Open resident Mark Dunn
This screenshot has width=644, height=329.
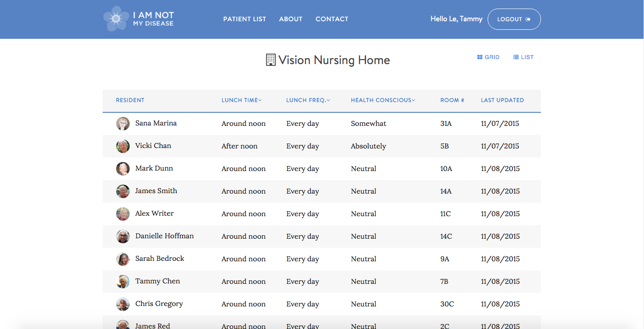click(154, 168)
